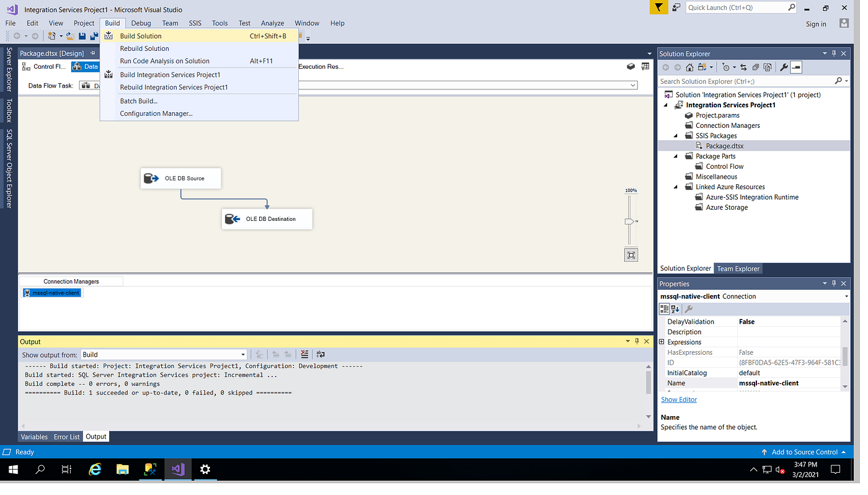The image size is (868, 495).
Task: Click the account user icon next to Sign in
Action: (x=844, y=23)
